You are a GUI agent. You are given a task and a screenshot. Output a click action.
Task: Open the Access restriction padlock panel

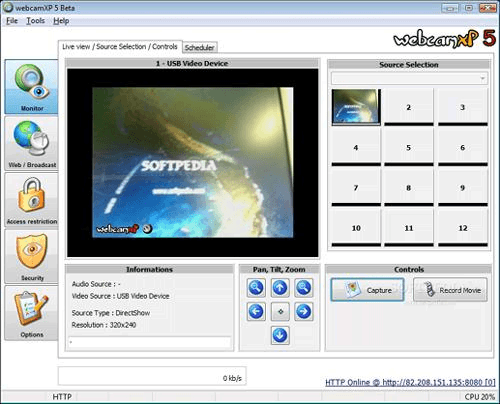[x=31, y=200]
